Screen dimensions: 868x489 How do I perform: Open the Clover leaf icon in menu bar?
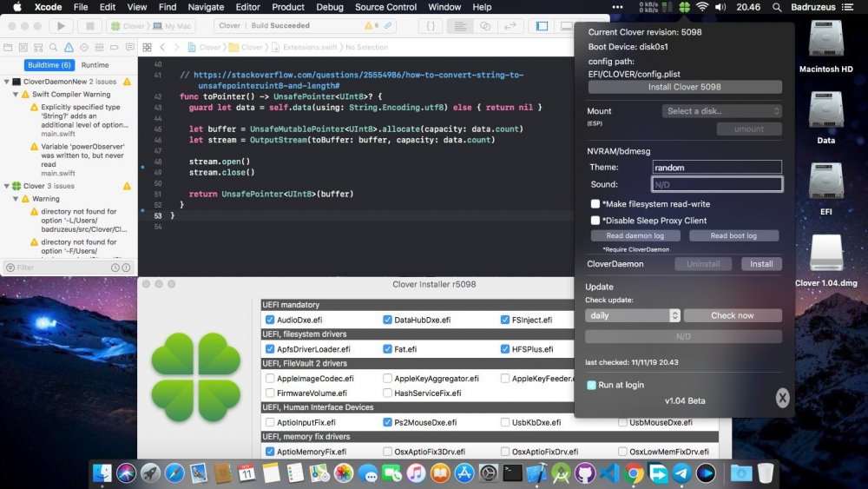pyautogui.click(x=685, y=7)
